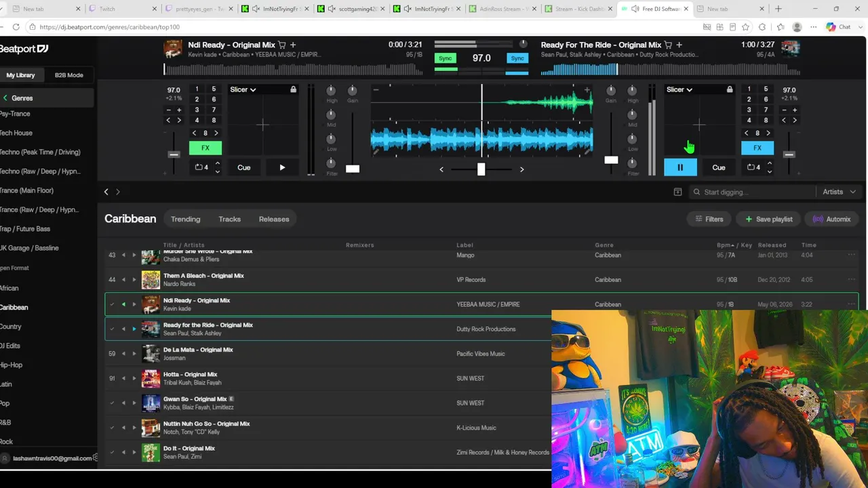868x488 pixels.
Task: Trigger hot cue pad 5 on right deck
Action: click(x=766, y=89)
